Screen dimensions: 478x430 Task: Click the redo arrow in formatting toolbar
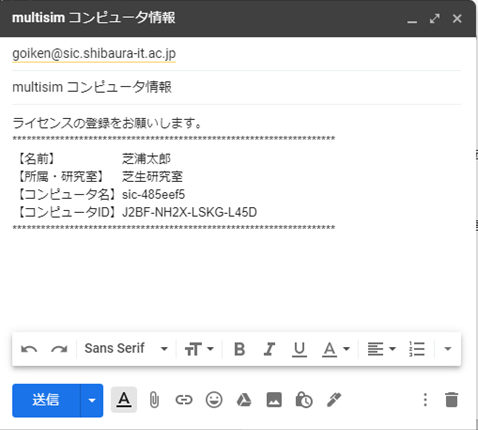pos(59,349)
